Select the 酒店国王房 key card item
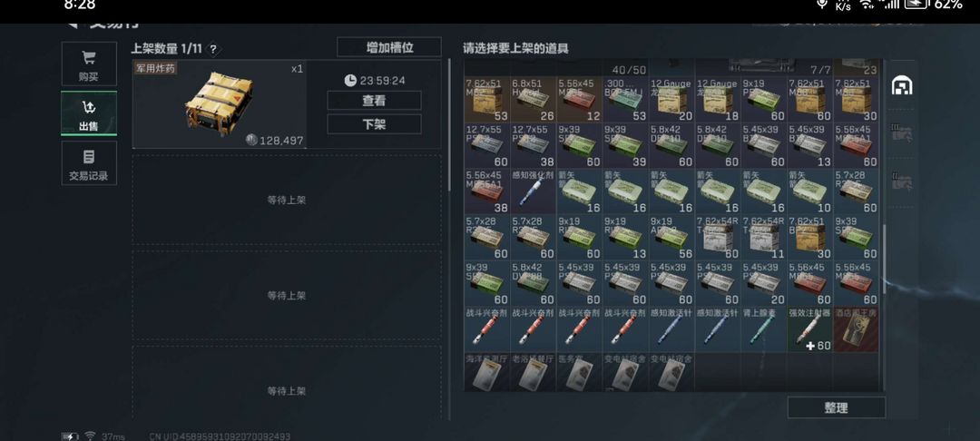Image resolution: width=980 pixels, height=441 pixels. click(856, 329)
